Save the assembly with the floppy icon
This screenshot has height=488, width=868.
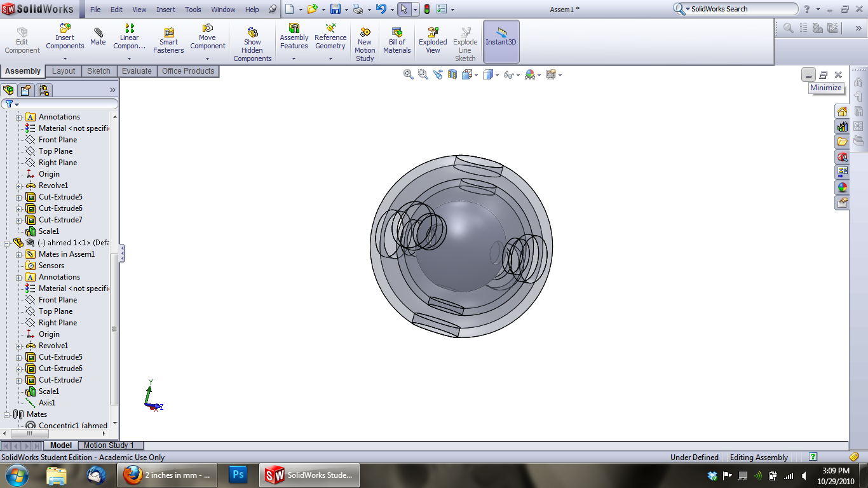pos(336,9)
